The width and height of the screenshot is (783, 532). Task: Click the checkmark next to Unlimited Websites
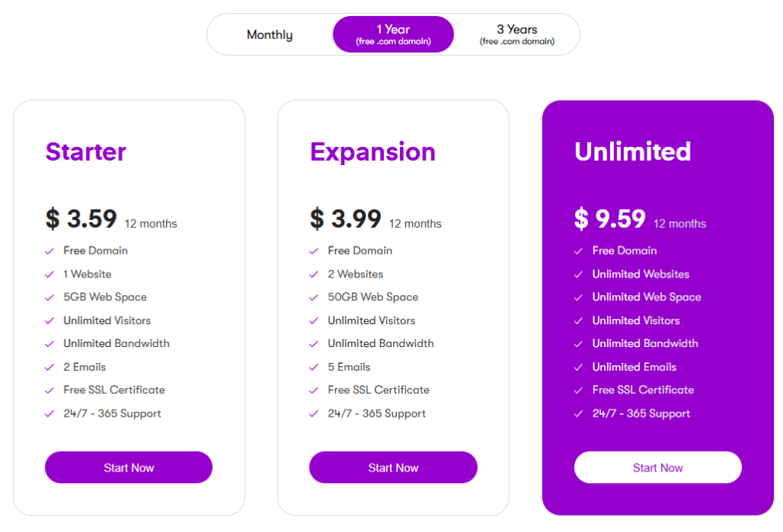[577, 274]
